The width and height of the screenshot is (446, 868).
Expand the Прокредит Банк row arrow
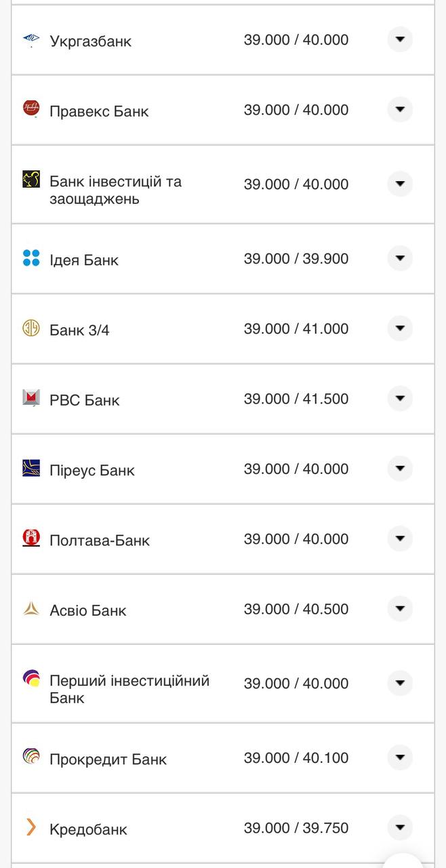pos(400,757)
